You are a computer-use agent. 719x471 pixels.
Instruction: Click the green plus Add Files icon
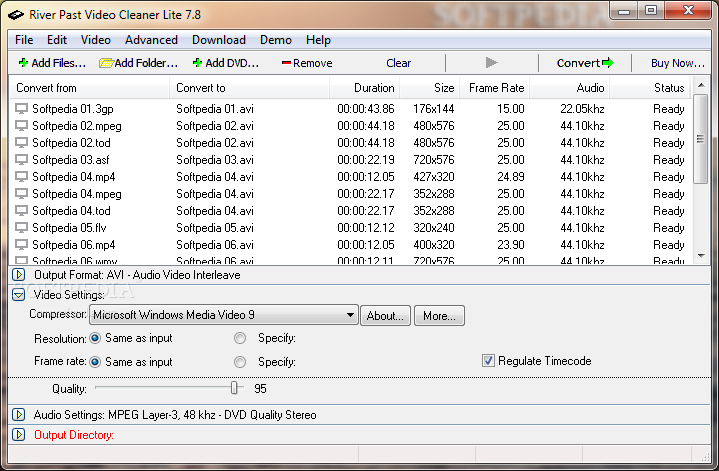point(23,63)
